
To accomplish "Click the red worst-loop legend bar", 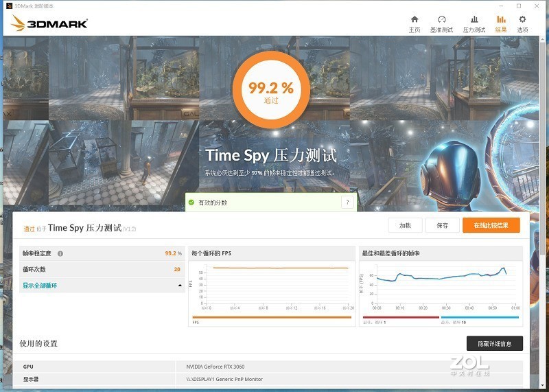I will [400, 317].
